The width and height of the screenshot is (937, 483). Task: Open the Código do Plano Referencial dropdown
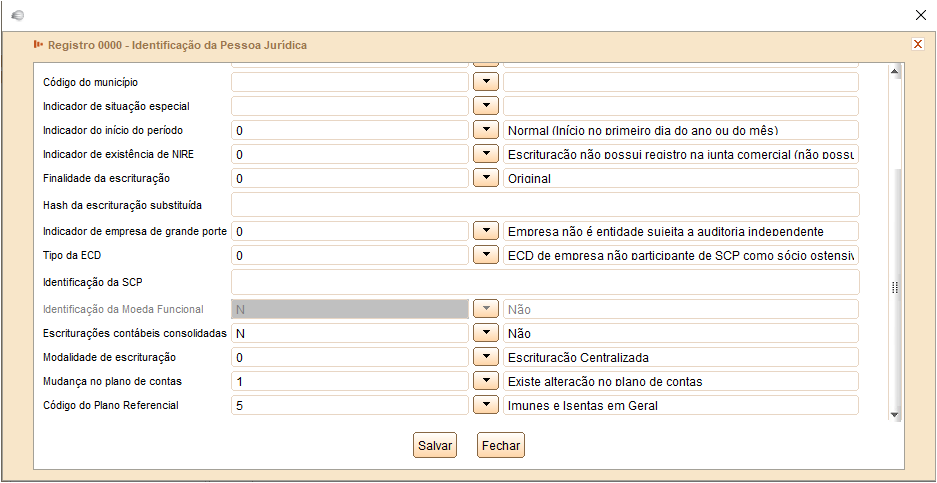tap(485, 405)
